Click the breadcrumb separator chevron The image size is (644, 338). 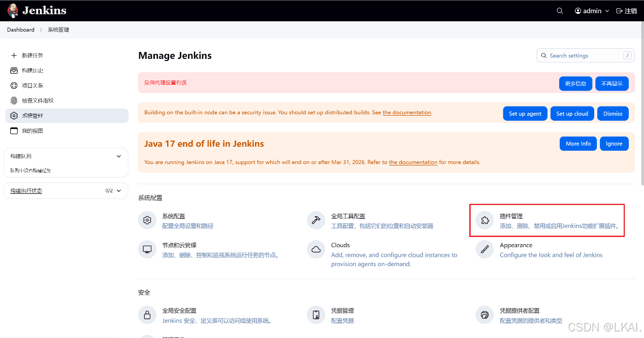click(x=41, y=30)
